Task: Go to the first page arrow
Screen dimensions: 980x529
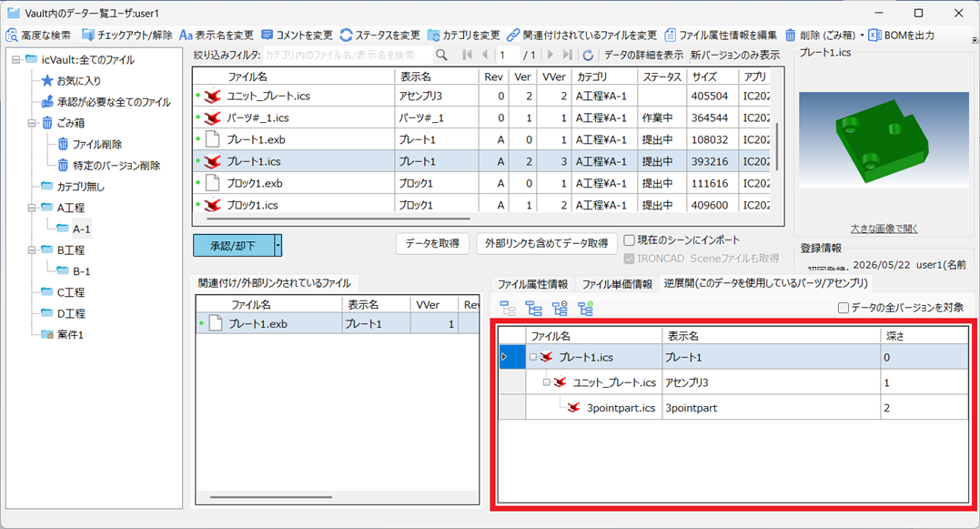Action: [467, 55]
